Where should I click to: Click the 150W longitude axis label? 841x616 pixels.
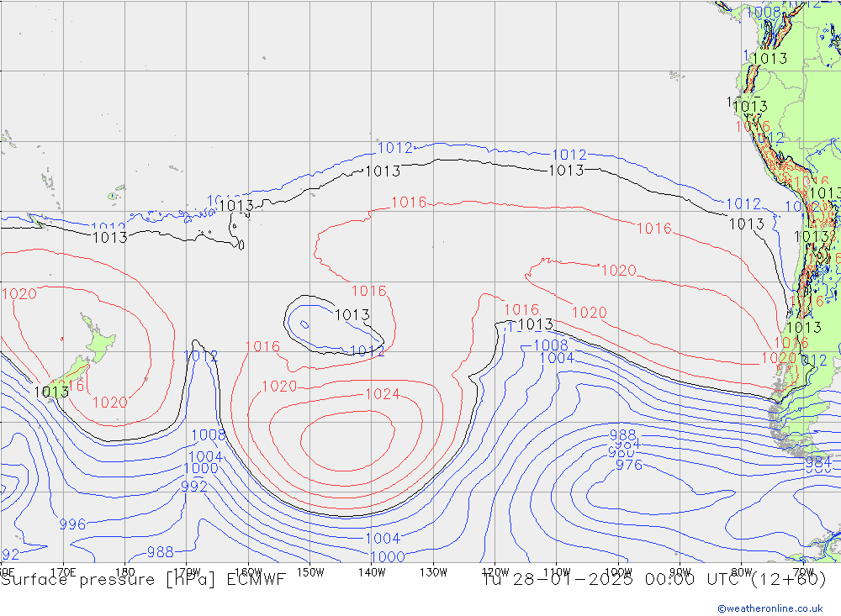(x=310, y=572)
